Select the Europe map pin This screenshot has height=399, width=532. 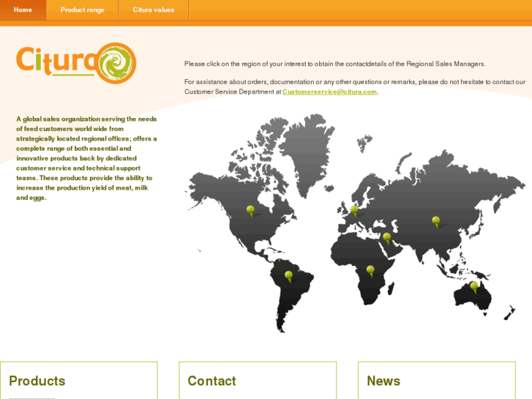[x=354, y=211]
